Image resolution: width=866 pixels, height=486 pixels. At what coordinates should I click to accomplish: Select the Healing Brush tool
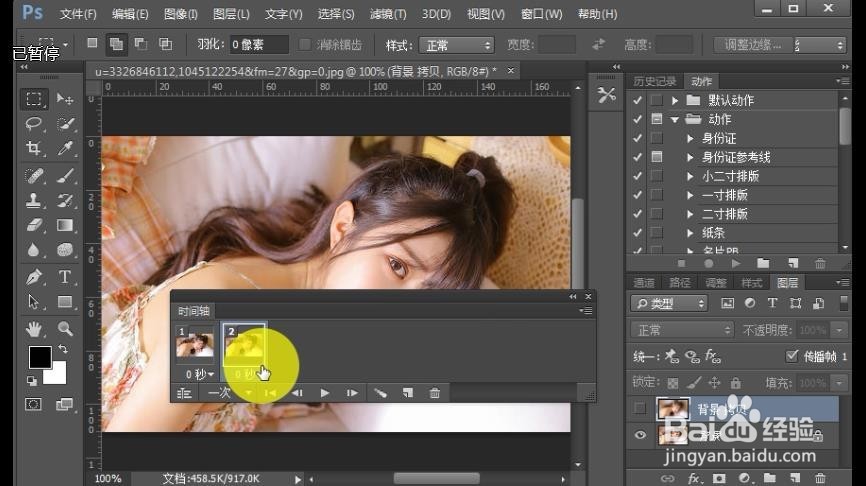point(34,176)
